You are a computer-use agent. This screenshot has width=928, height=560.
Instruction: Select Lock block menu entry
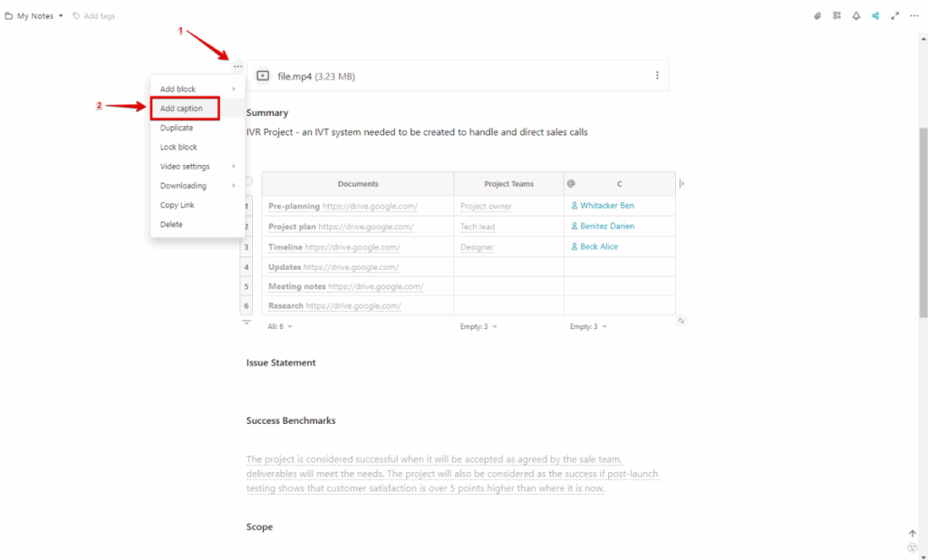tap(179, 147)
